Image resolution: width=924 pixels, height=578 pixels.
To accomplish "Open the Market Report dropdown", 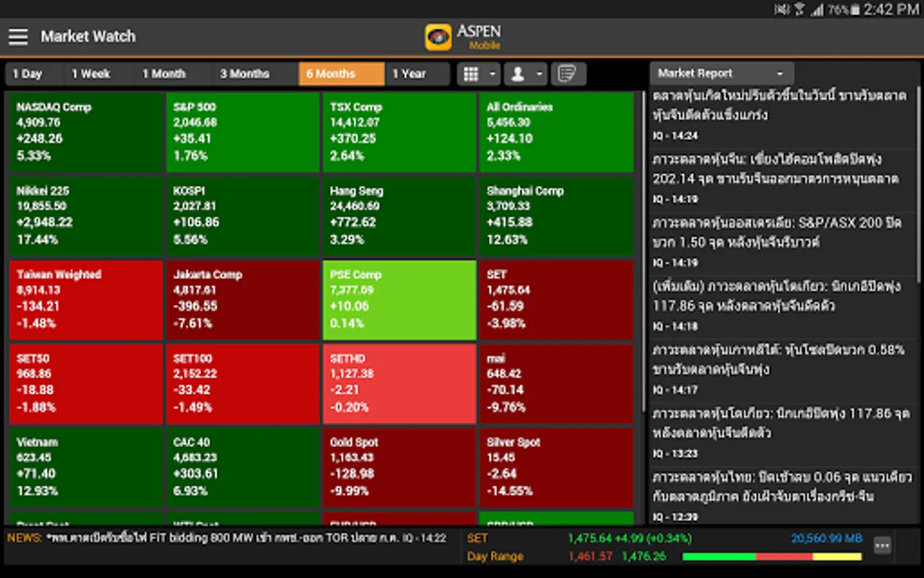I will [721, 73].
